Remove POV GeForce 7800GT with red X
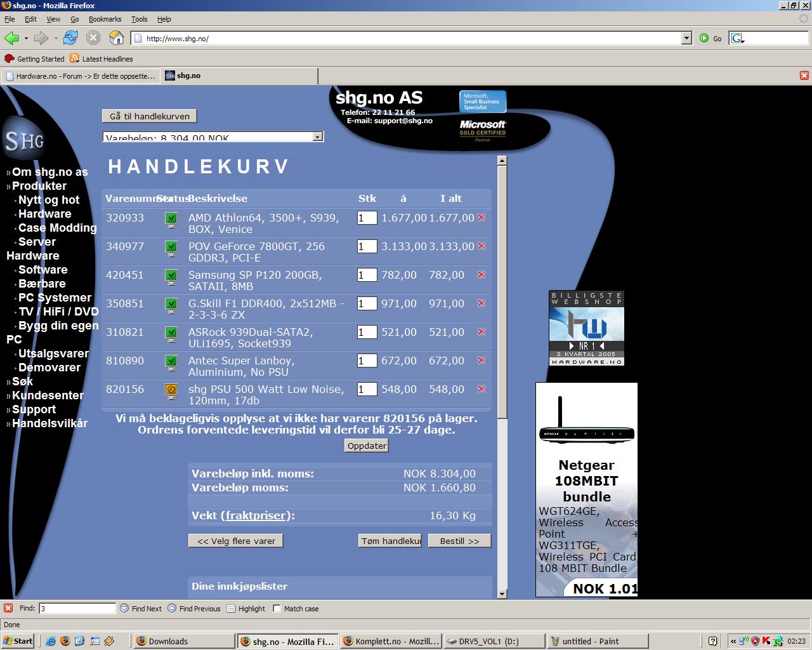This screenshot has height=650, width=812. tap(481, 246)
